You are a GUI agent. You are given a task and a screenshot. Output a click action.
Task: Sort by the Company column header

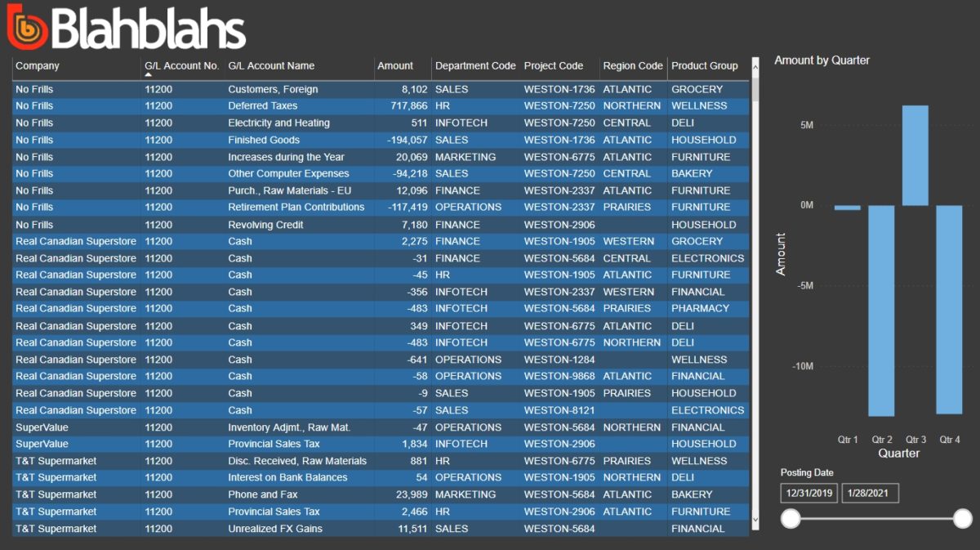(38, 66)
